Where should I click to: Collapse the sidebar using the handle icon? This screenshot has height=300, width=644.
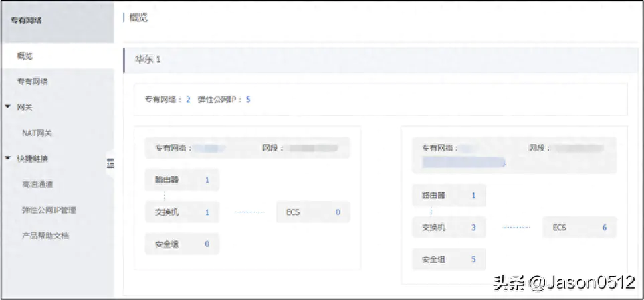pos(110,163)
